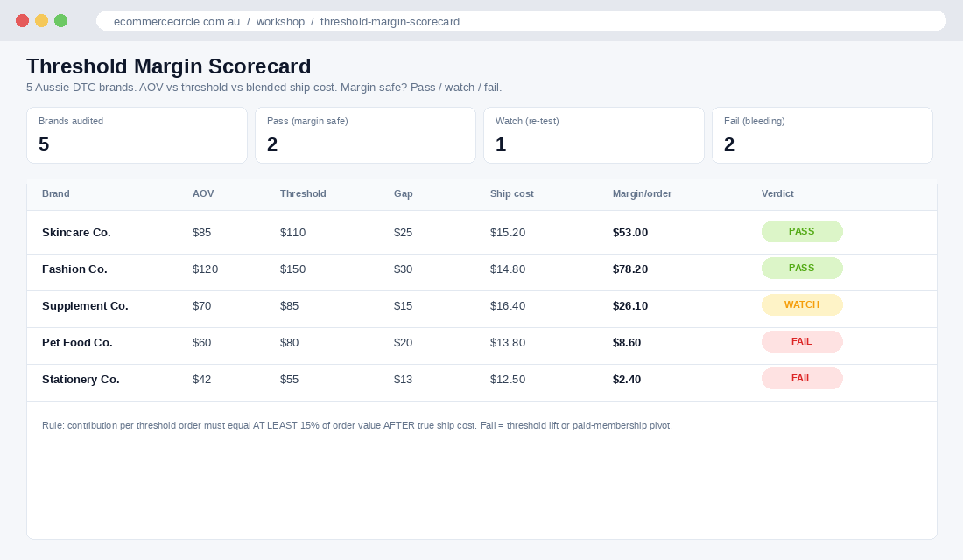Click Fashion Co. ship cost $14.80
963x560 pixels.
[x=508, y=269]
